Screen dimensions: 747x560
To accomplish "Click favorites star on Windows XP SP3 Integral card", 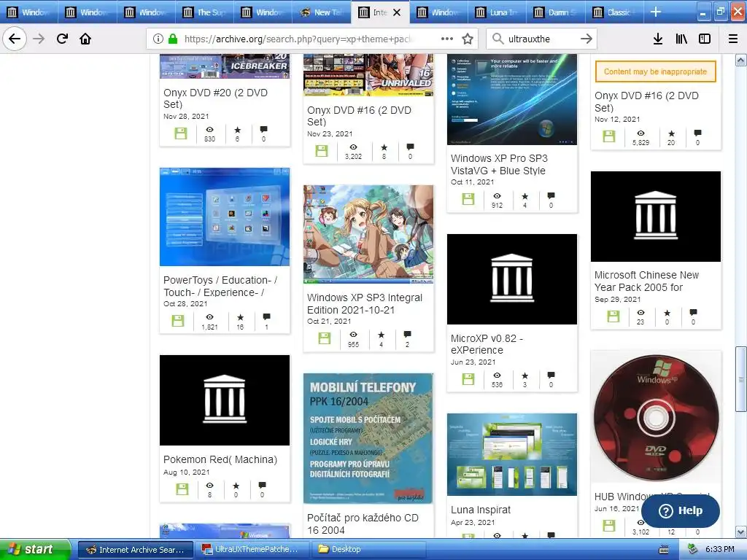I will click(381, 335).
